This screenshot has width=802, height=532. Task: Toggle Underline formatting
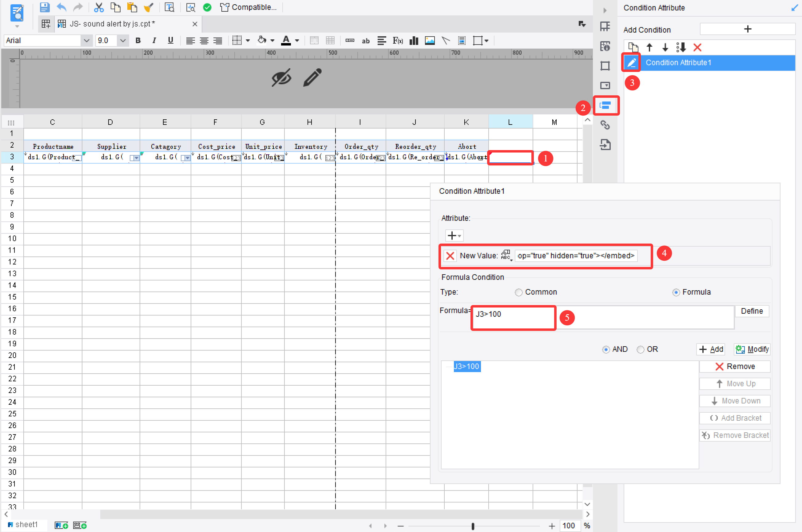coord(170,41)
